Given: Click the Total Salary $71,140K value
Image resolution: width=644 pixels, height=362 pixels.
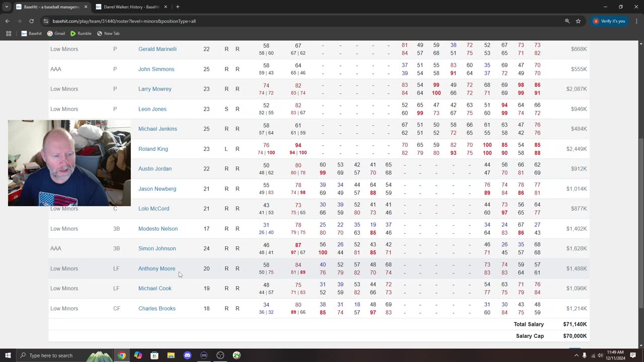Looking at the screenshot, I should (575, 324).
